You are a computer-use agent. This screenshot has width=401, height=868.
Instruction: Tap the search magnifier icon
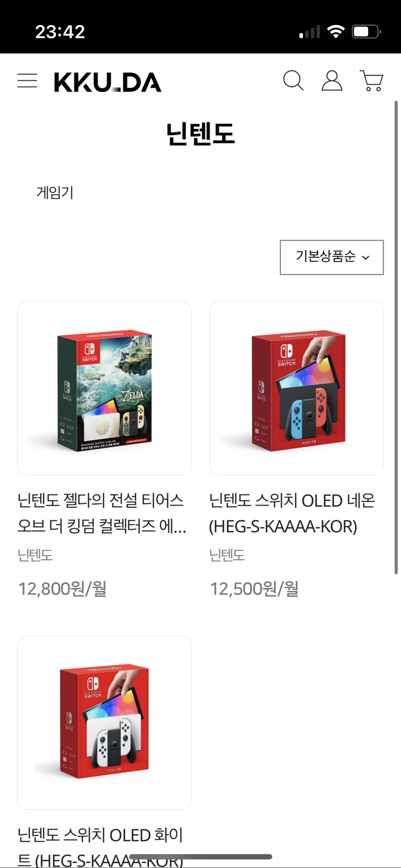[x=293, y=80]
